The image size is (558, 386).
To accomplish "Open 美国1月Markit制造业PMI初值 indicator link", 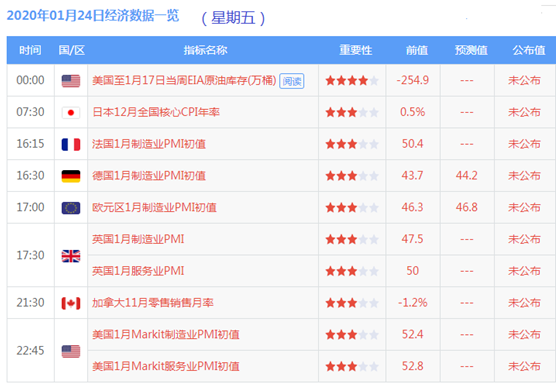I will click(x=166, y=334).
